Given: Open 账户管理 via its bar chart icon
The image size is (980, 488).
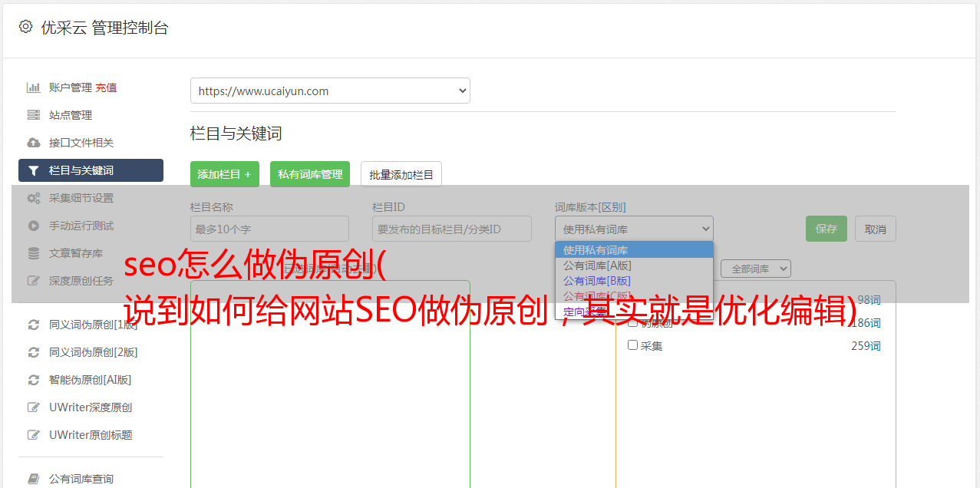Looking at the screenshot, I should [33, 87].
